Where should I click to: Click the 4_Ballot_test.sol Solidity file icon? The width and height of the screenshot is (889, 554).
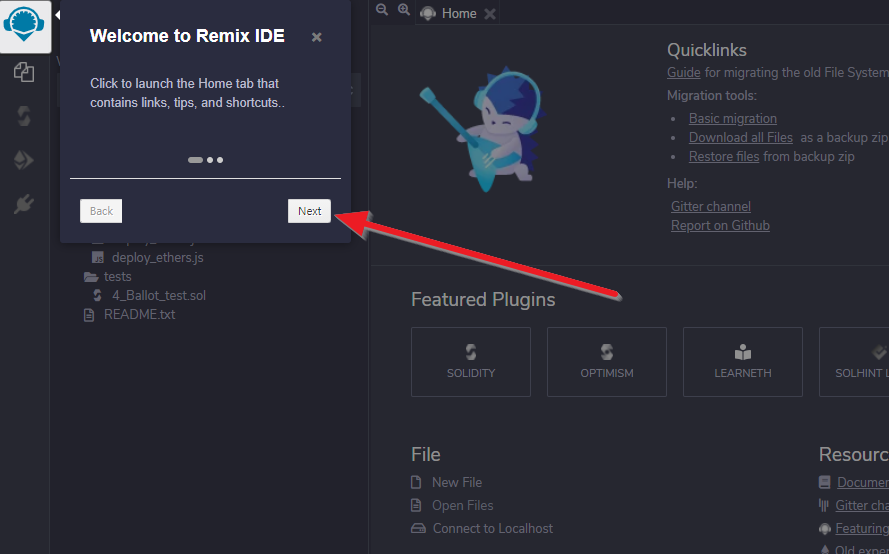point(98,295)
